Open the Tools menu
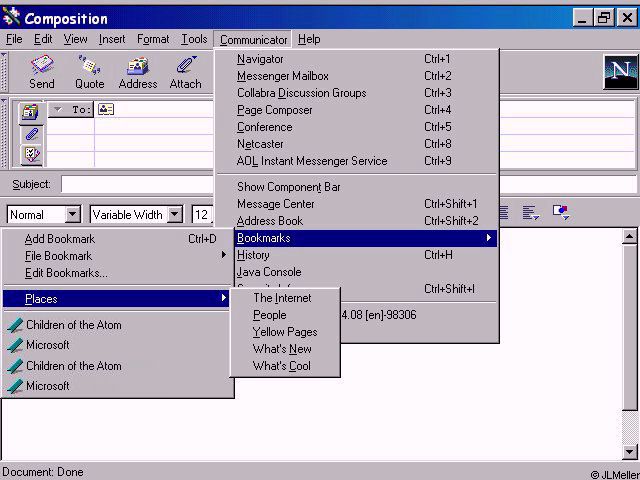 [x=194, y=39]
